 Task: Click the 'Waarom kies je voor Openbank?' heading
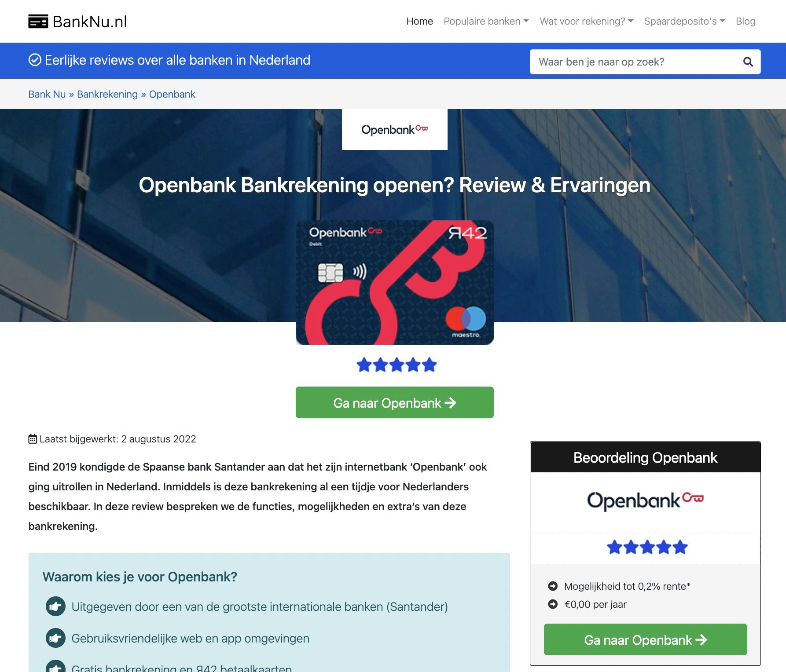click(140, 577)
